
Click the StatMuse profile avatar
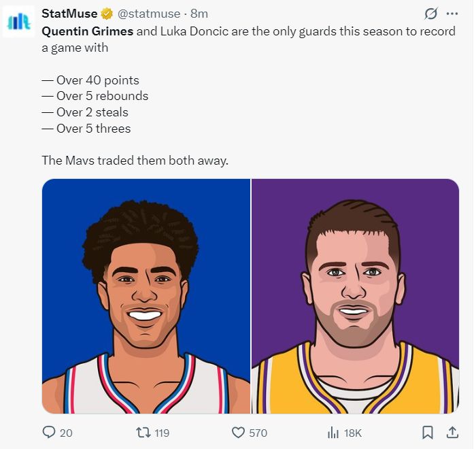click(x=19, y=22)
